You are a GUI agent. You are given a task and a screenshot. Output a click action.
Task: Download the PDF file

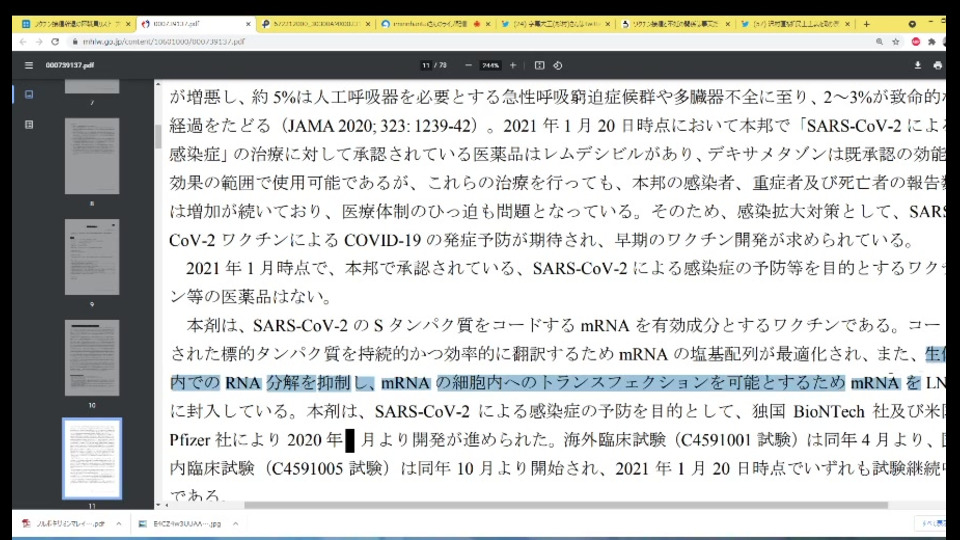pyautogui.click(x=917, y=65)
